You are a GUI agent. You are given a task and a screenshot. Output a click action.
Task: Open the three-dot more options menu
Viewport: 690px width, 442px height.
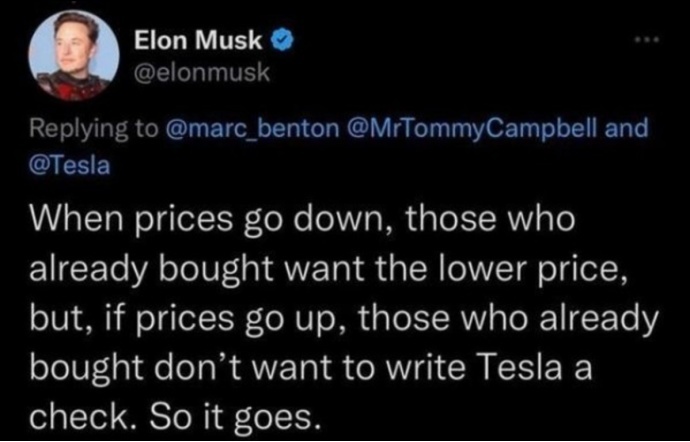click(x=649, y=40)
